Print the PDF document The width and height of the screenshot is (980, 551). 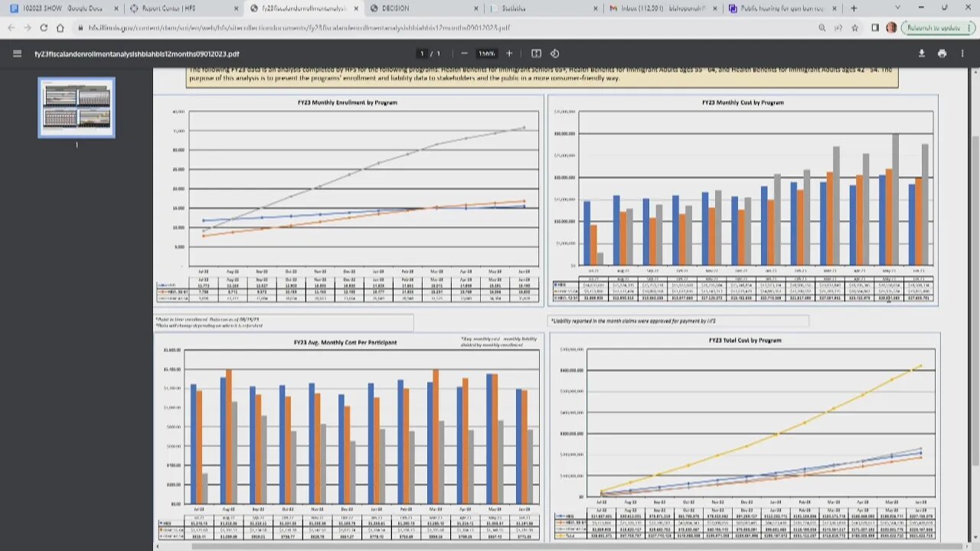point(942,54)
